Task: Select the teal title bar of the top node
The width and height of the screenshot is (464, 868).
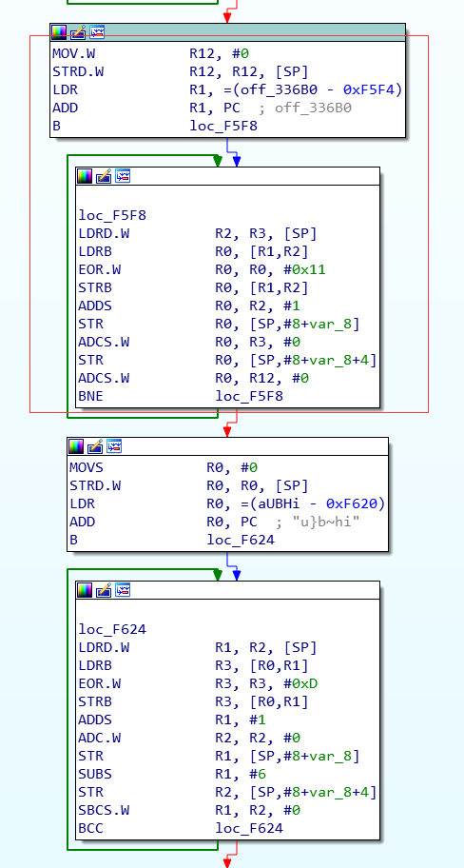Action: pos(227,32)
